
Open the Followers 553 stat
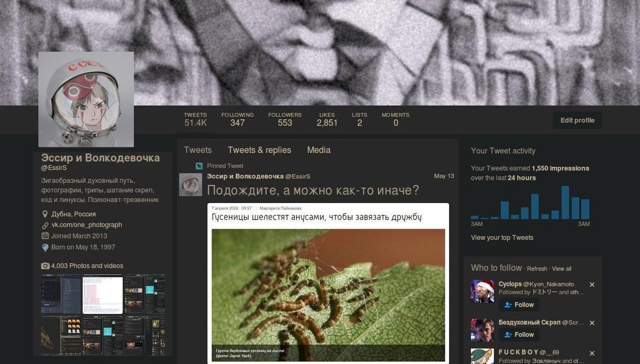coord(285,119)
